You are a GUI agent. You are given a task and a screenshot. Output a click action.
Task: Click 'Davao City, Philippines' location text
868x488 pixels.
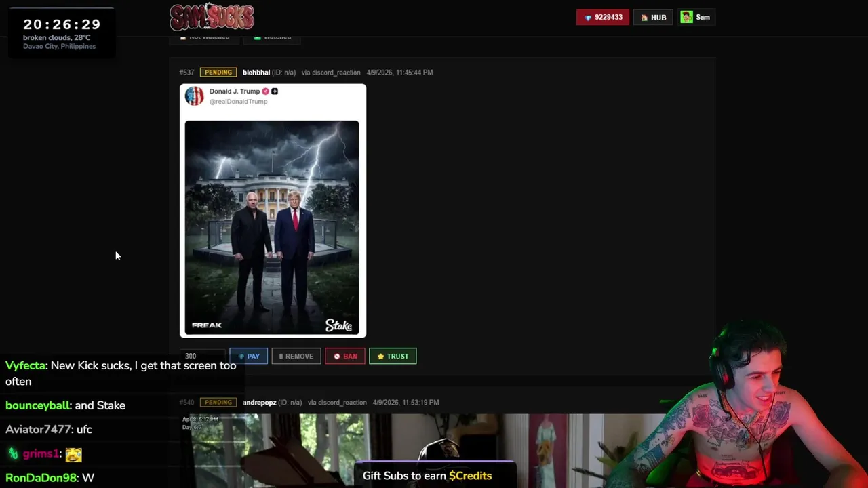point(59,46)
